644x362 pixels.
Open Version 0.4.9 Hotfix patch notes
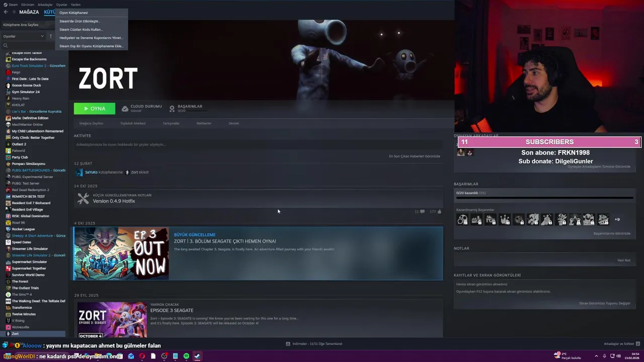[114, 201]
